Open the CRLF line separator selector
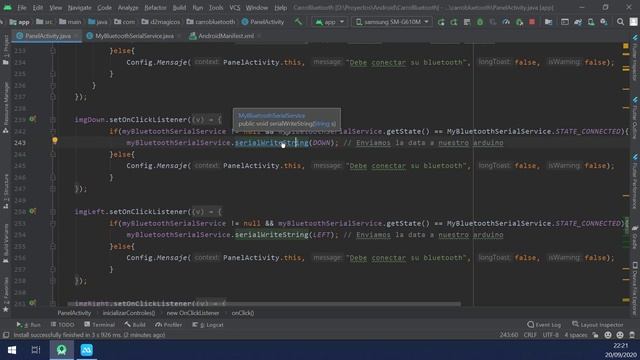This screenshot has height=360, width=640. click(530, 335)
